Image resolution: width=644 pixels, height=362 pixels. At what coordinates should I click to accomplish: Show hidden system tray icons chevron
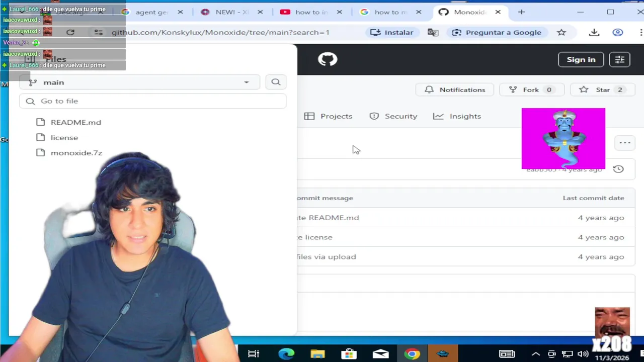[536, 354]
